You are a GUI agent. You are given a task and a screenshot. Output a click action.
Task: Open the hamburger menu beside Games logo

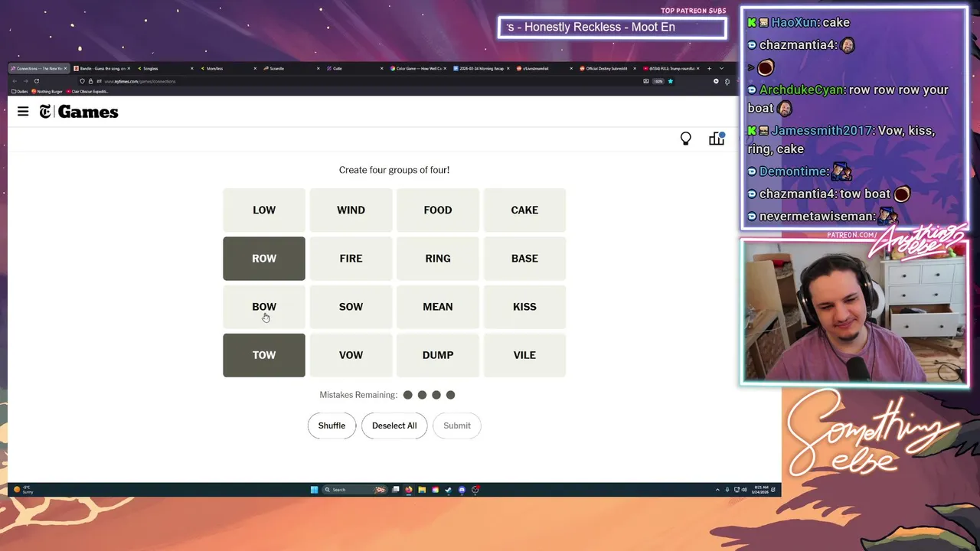pos(23,112)
